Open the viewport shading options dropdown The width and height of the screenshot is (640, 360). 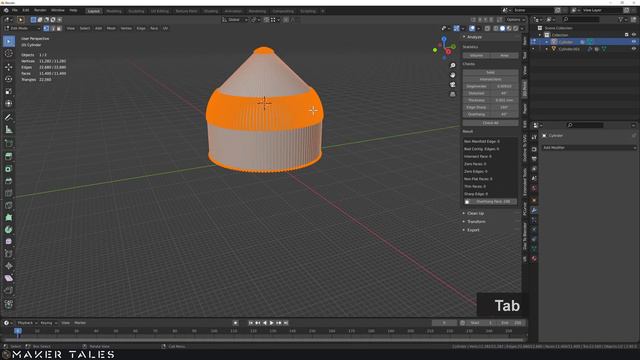coord(522,28)
